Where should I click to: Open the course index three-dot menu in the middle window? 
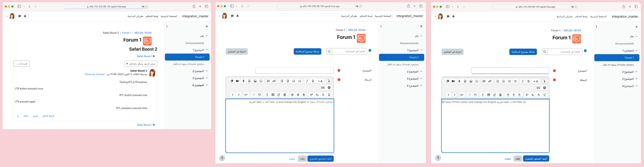[381, 26]
